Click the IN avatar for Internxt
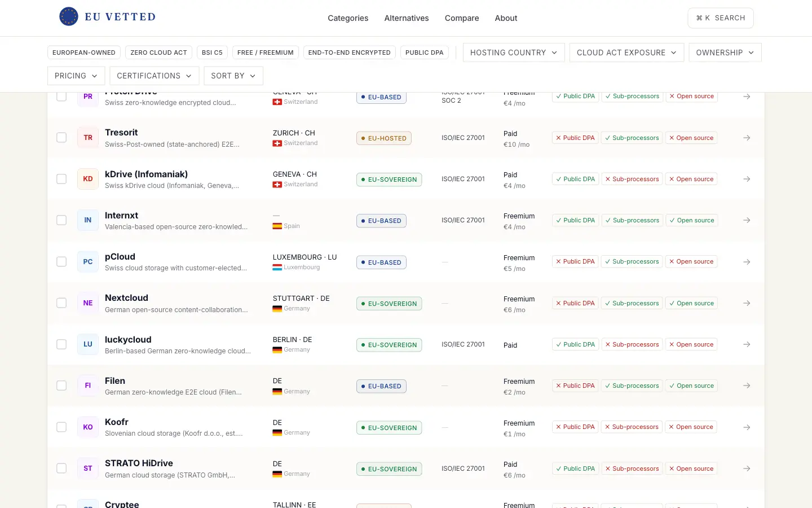The height and width of the screenshot is (508, 812). (88, 220)
